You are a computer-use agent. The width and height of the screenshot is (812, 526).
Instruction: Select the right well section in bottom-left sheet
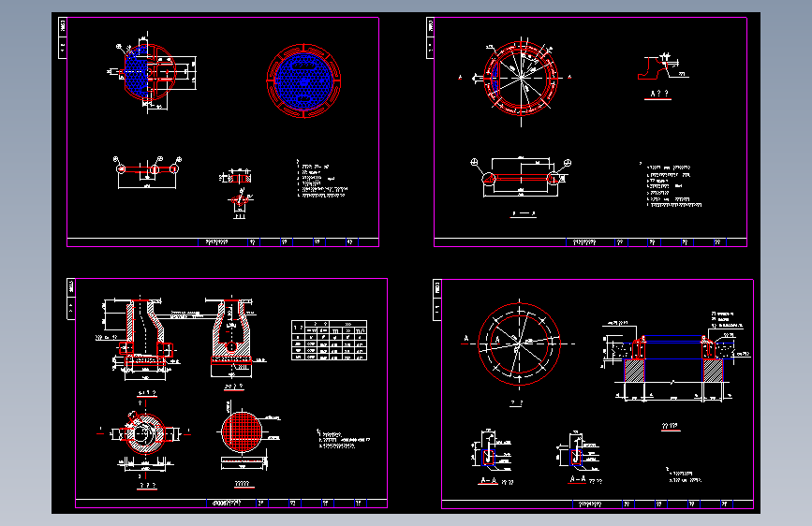click(x=232, y=337)
